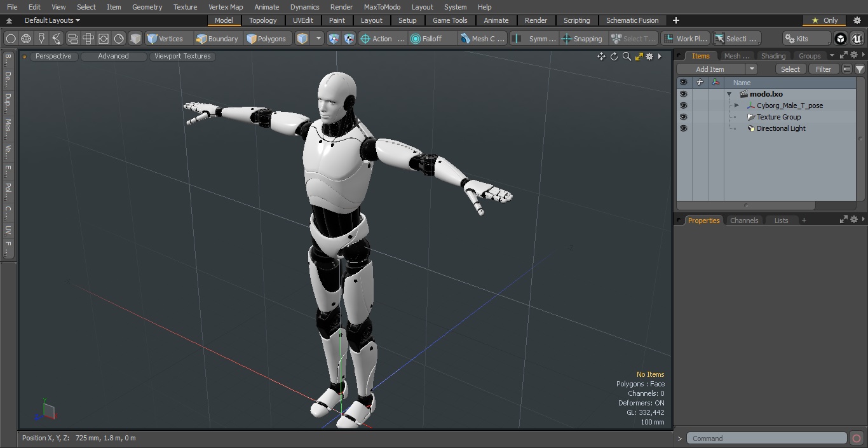Open the Advanced shading style dropdown
Image resolution: width=868 pixels, height=448 pixels.
coord(113,56)
